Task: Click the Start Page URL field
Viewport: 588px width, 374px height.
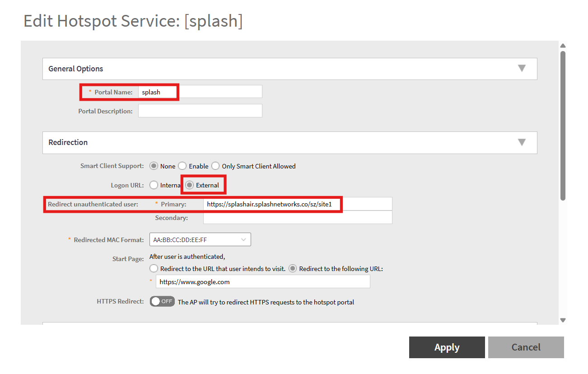Action: click(x=263, y=282)
